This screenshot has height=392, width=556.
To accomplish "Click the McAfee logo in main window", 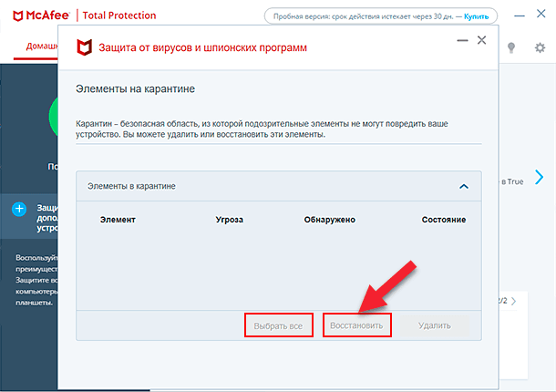I will (41, 15).
